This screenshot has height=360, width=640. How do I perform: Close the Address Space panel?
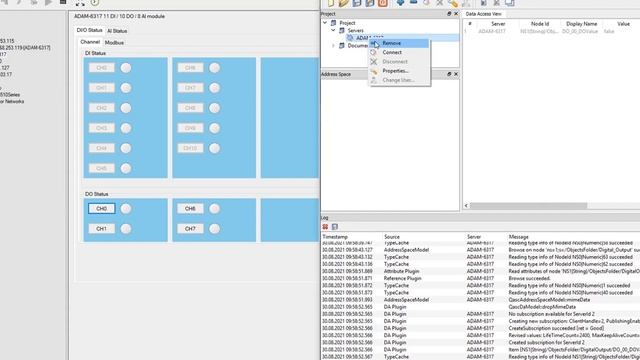point(456,74)
